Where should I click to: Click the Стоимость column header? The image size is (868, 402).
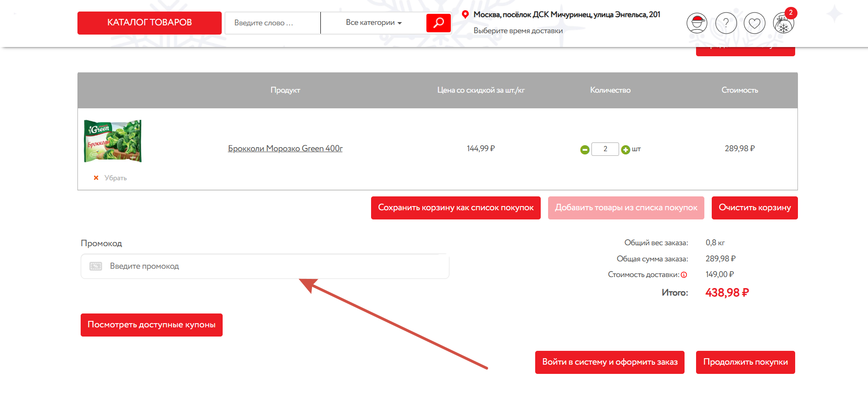tap(739, 90)
